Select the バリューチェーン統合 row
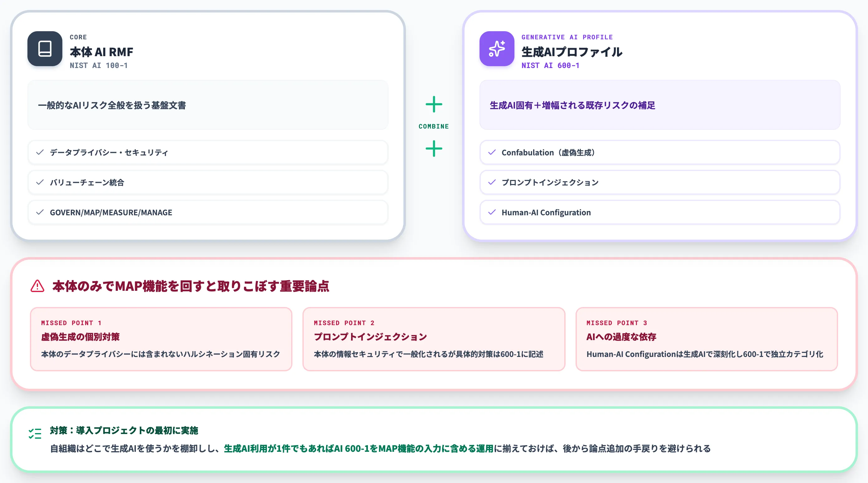 click(x=208, y=183)
